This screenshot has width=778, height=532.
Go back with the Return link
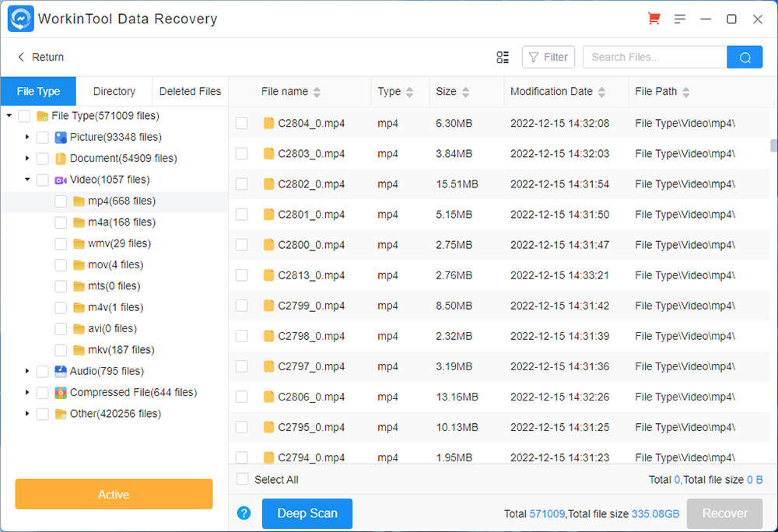pos(40,57)
